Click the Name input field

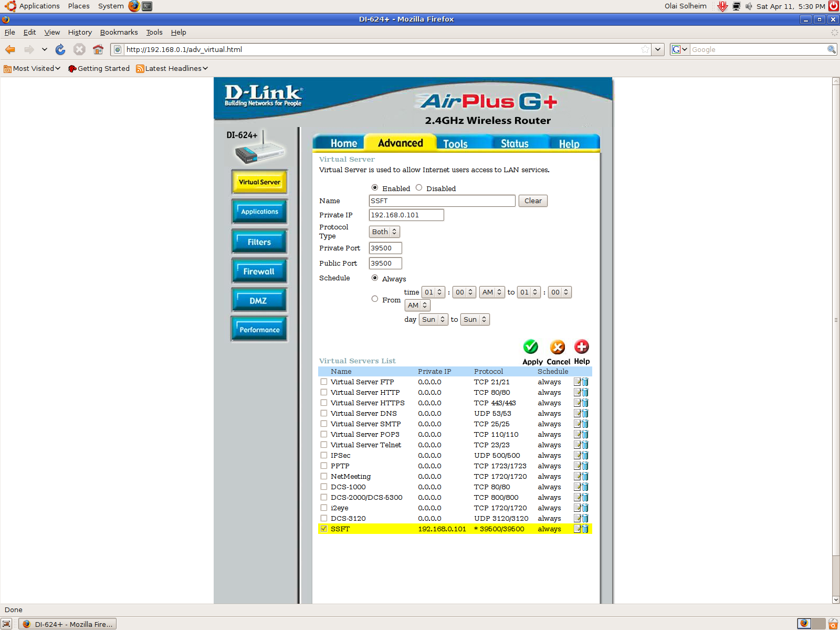[442, 201]
